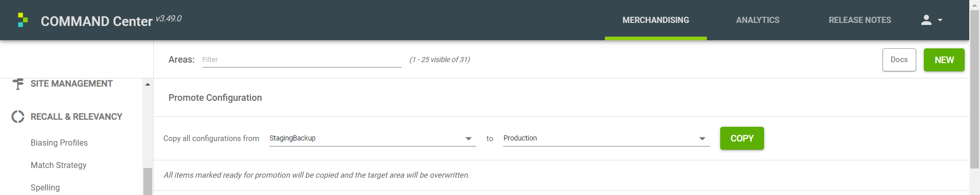Screen dimensions: 980x195
Task: Click the COMMAND Center logo icon
Action: click(22, 20)
